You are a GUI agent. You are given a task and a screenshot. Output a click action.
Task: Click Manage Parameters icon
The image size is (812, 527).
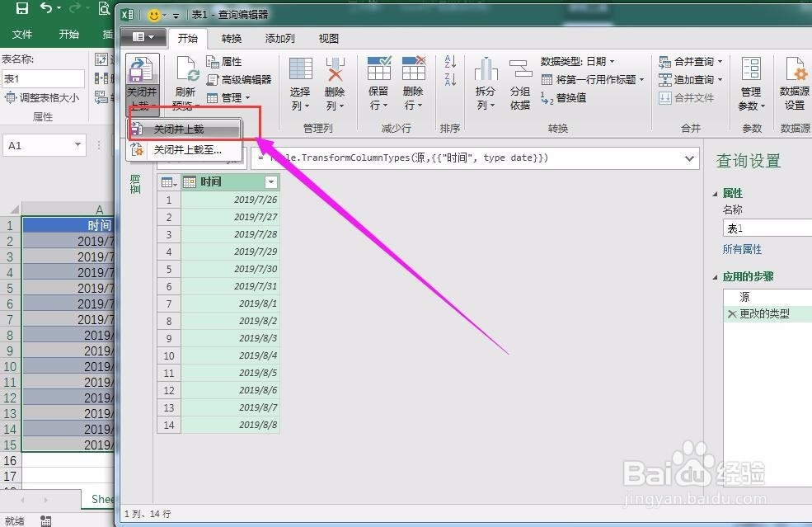click(x=751, y=69)
